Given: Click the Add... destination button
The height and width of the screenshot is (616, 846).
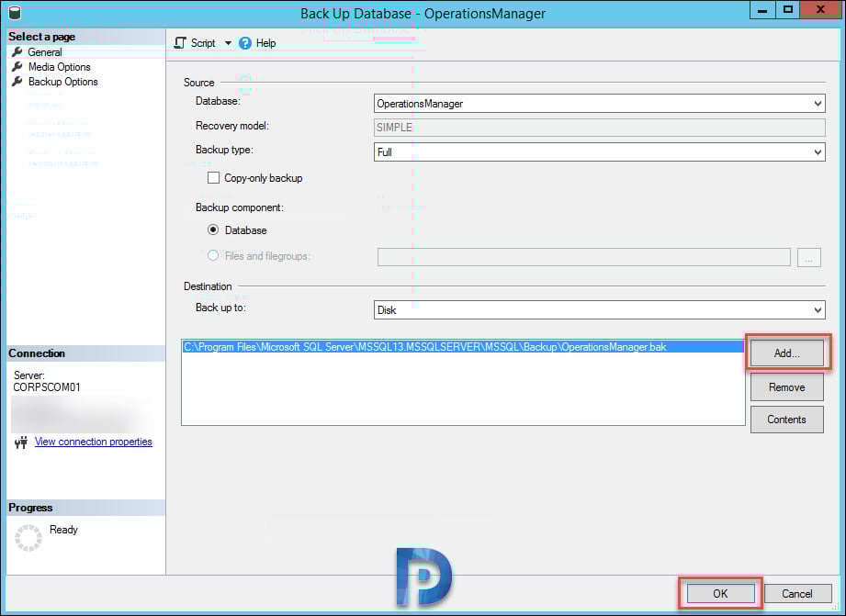Looking at the screenshot, I should 786,353.
